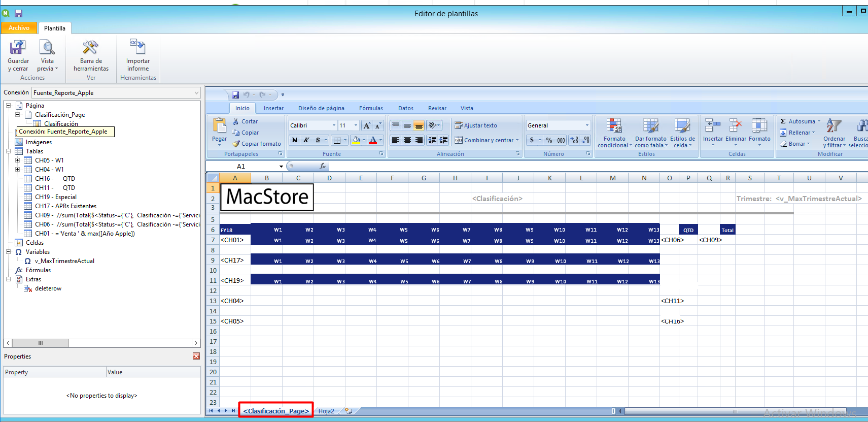
Task: Switch to Diseño de página tab
Action: 321,108
